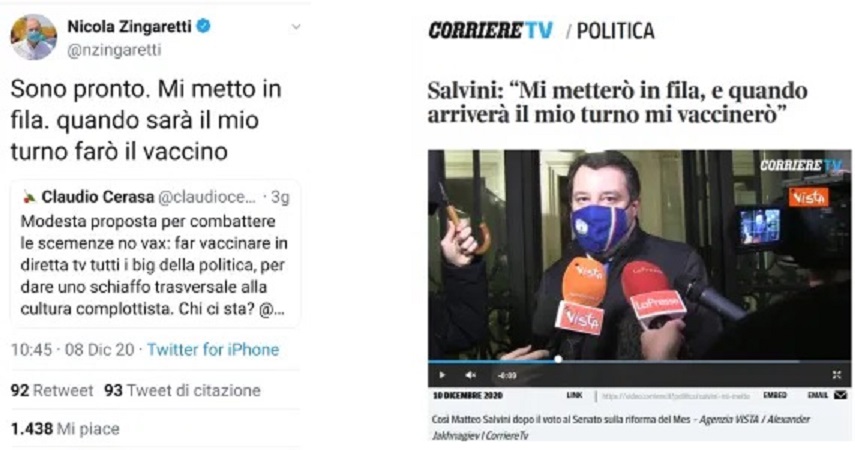Click the EMBED option below video

(x=775, y=395)
